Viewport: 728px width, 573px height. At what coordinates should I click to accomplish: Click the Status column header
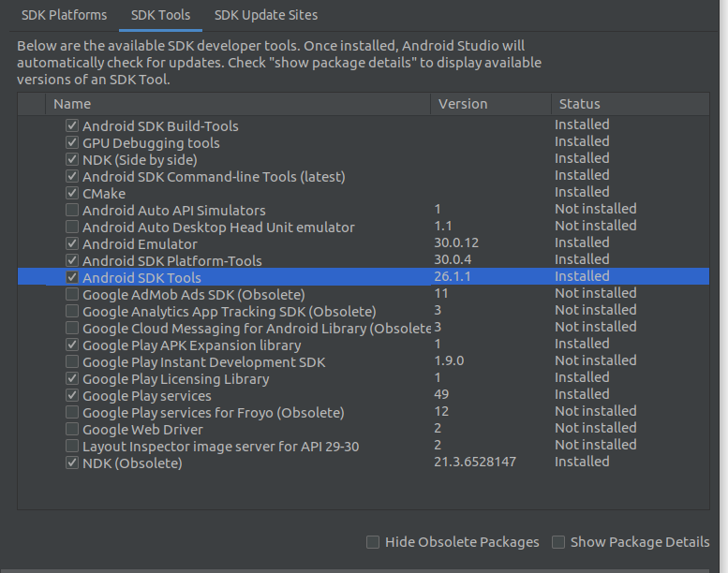click(x=631, y=104)
